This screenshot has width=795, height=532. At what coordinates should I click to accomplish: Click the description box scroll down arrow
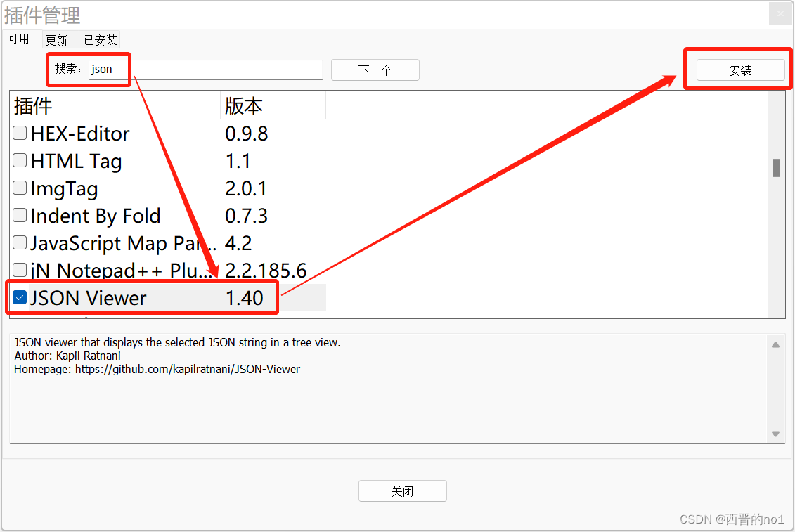pos(776,434)
